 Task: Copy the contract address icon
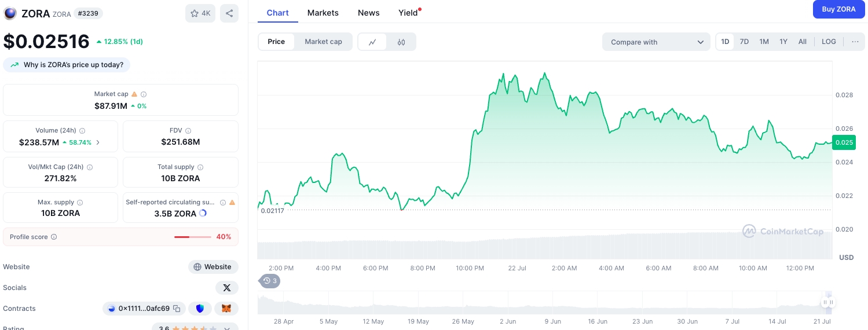pyautogui.click(x=177, y=309)
